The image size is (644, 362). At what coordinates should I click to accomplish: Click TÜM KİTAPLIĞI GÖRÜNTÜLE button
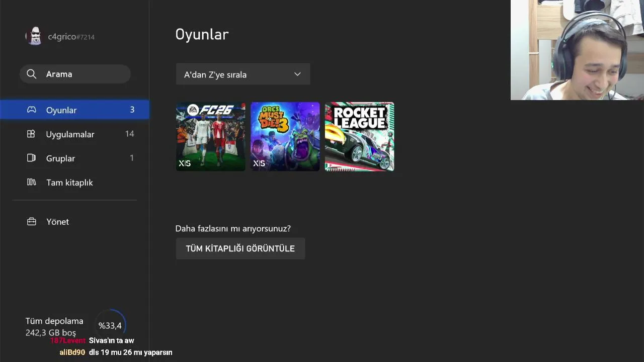coord(240,248)
